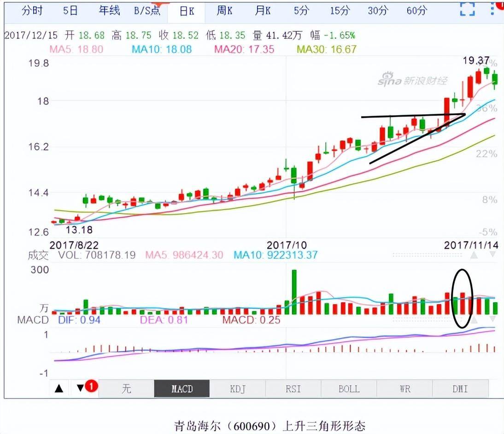The height and width of the screenshot is (434, 504).
Task: Click the solid up triangle indicator arrow
Action: click(59, 389)
